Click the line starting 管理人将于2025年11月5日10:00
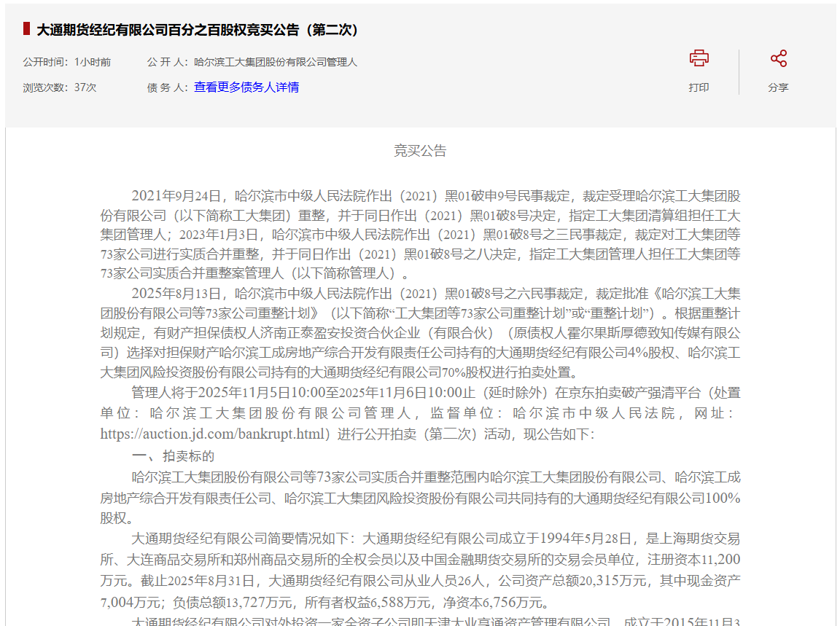 point(436,393)
